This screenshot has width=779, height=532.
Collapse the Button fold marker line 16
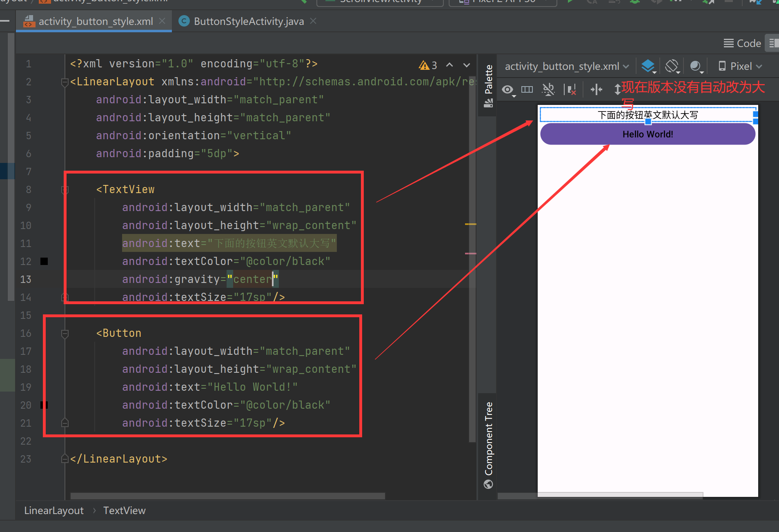65,334
